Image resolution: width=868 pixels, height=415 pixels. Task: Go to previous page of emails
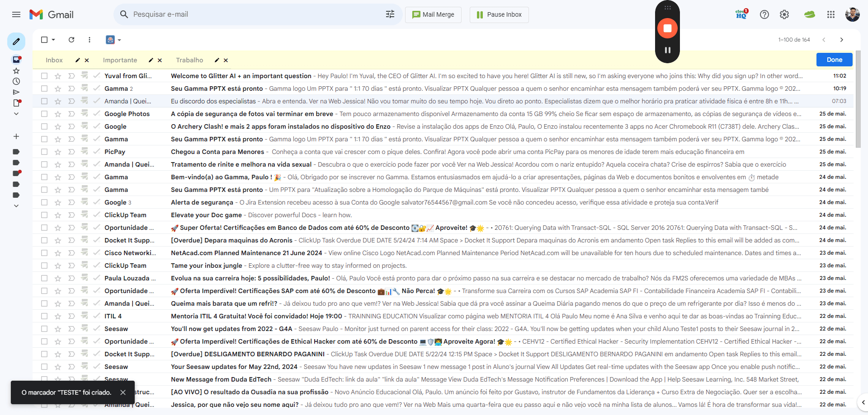coord(824,40)
